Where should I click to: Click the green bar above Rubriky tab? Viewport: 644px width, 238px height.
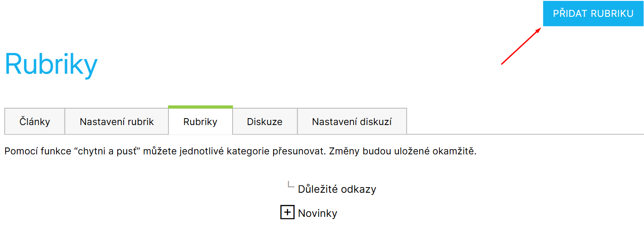[200, 106]
